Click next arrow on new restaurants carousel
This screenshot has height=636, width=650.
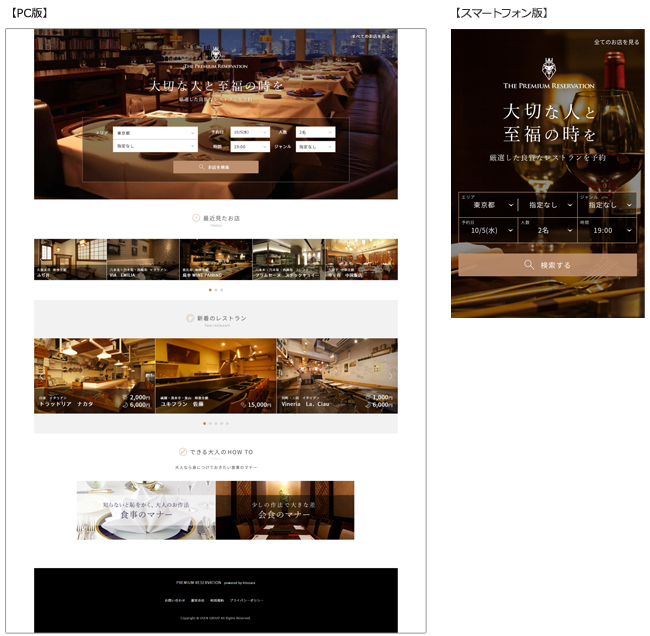390,376
